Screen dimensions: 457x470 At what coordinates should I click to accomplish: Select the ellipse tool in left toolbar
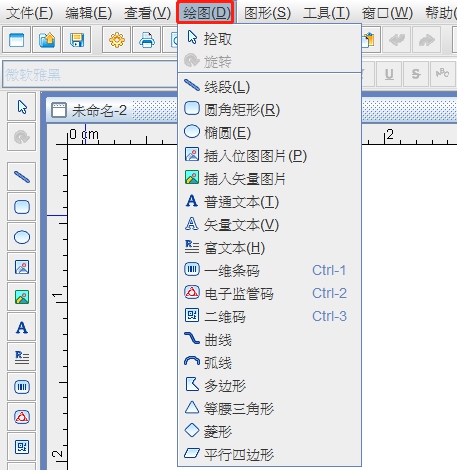(x=22, y=237)
